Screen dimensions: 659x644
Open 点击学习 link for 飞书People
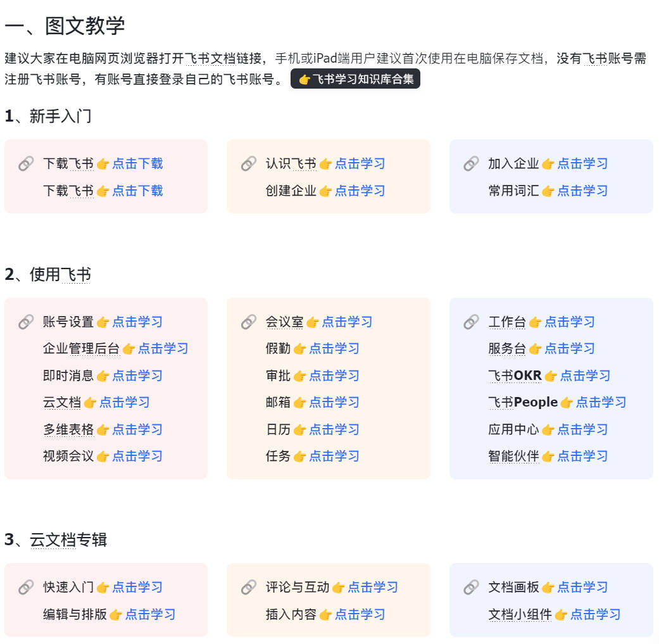[601, 402]
